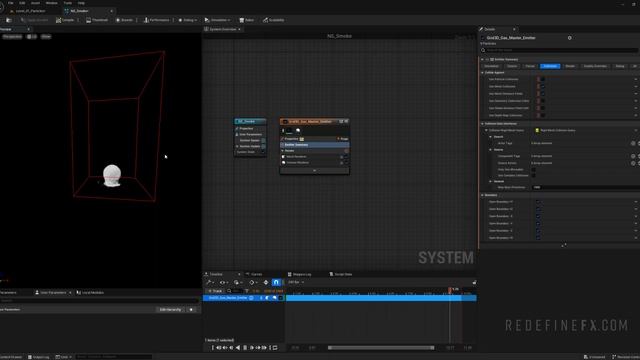Click the timeline filter funnel icon
Screen dimensions: 640x360
[247, 291]
